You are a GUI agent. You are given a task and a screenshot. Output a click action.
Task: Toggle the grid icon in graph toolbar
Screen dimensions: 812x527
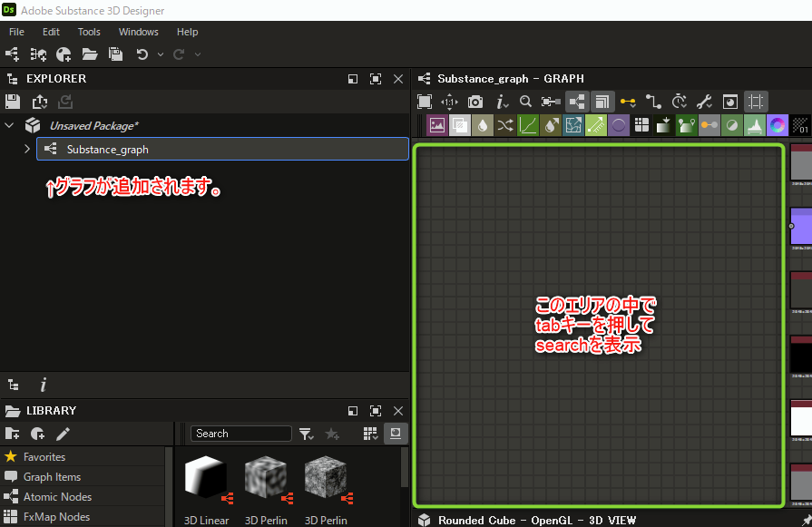756,102
